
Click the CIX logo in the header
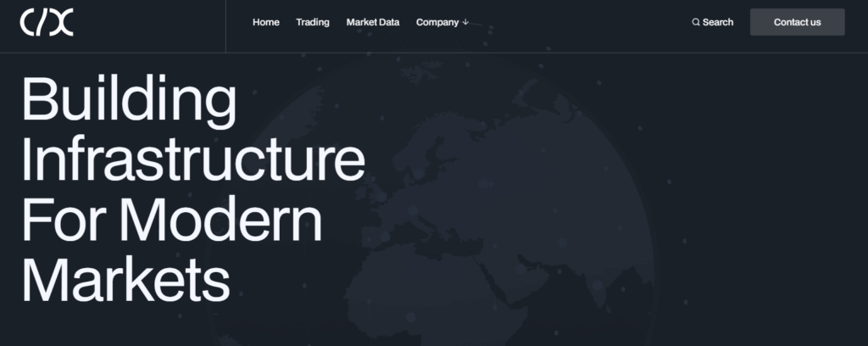point(47,23)
